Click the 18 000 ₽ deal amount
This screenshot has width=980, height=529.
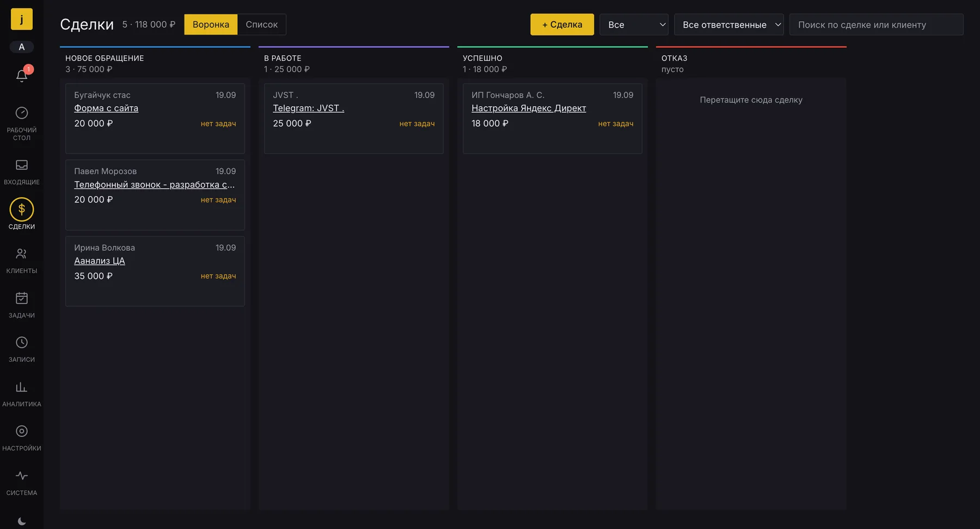[x=490, y=124]
